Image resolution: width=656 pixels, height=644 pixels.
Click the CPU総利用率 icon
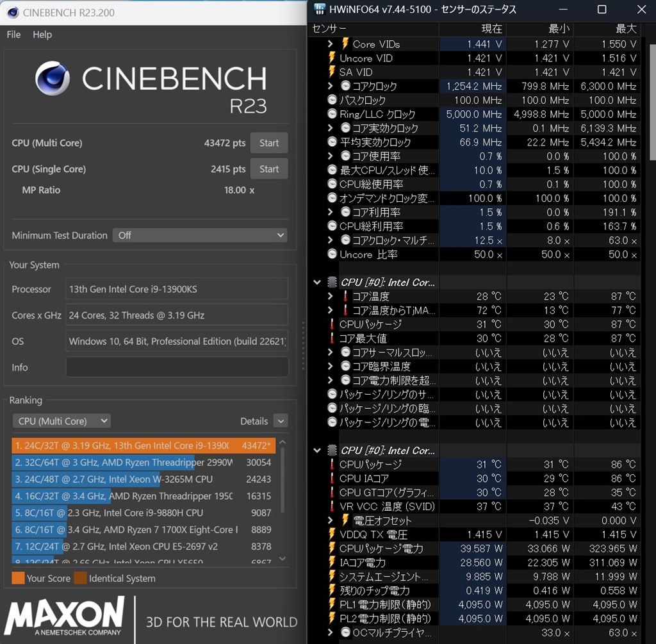332,226
